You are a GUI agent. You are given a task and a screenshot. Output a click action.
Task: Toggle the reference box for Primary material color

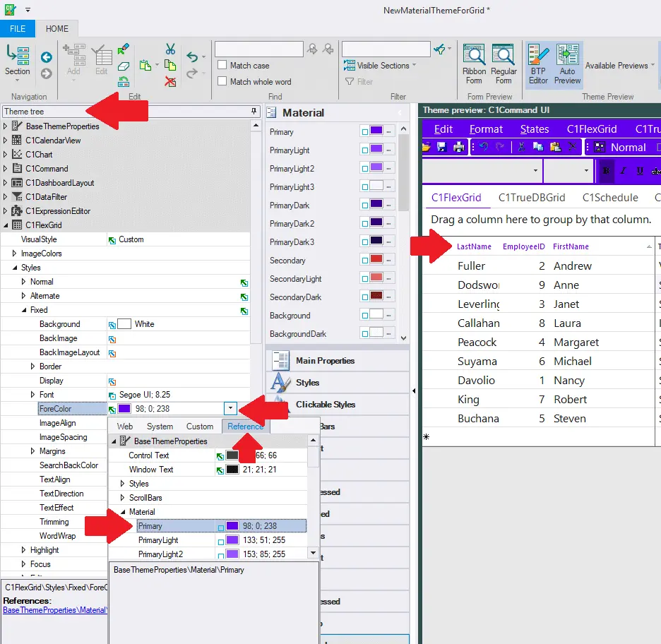point(364,132)
